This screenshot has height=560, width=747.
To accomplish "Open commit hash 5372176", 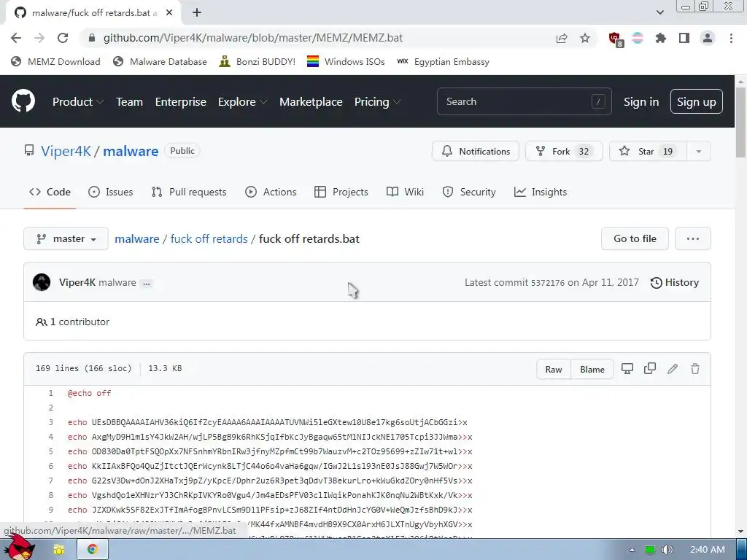I will (x=548, y=283).
